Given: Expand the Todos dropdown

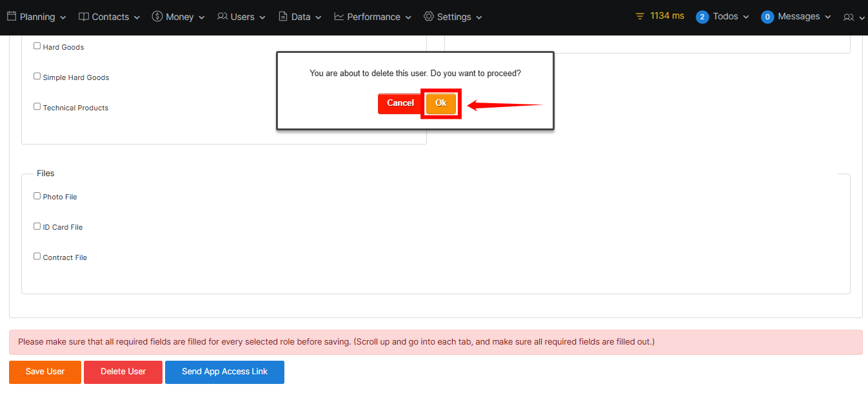Looking at the screenshot, I should tap(723, 17).
